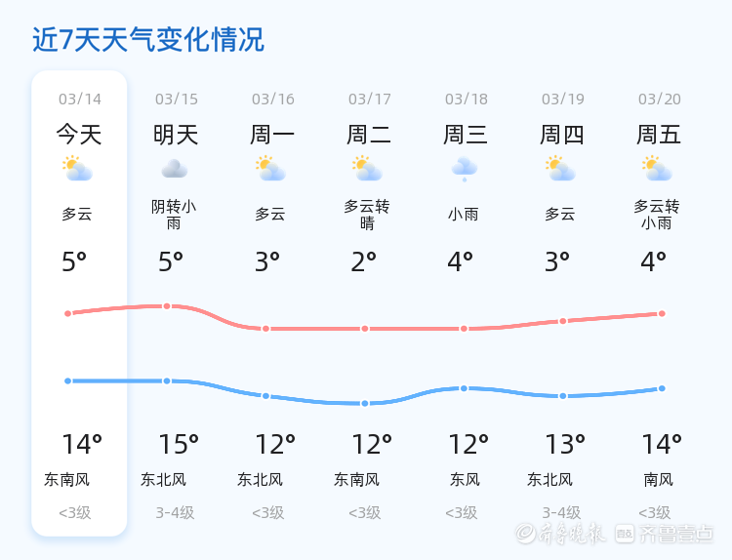This screenshot has width=732, height=560.
Task: Click the red curve point above 周五
Action: 662,314
